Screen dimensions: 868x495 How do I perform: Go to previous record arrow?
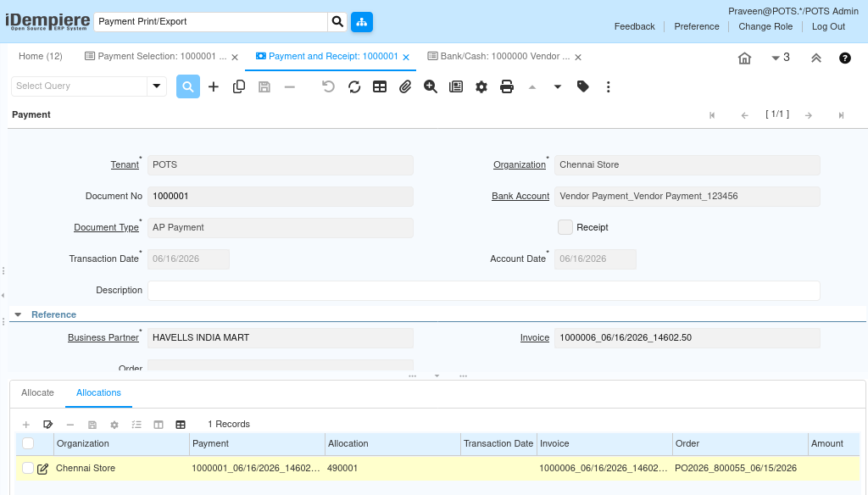click(744, 115)
